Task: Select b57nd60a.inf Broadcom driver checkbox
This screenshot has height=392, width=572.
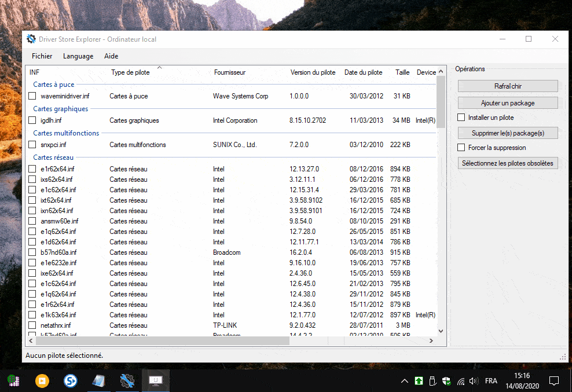Action: [x=32, y=252]
